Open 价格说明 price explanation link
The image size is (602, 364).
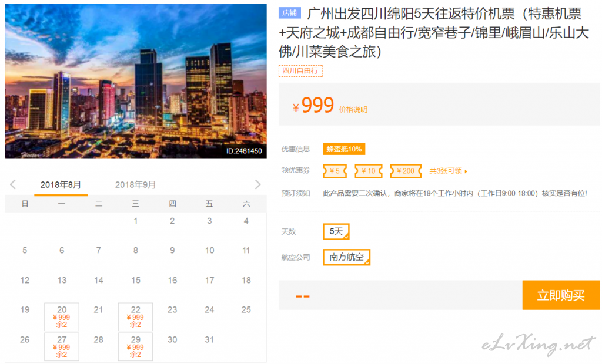coord(353,110)
